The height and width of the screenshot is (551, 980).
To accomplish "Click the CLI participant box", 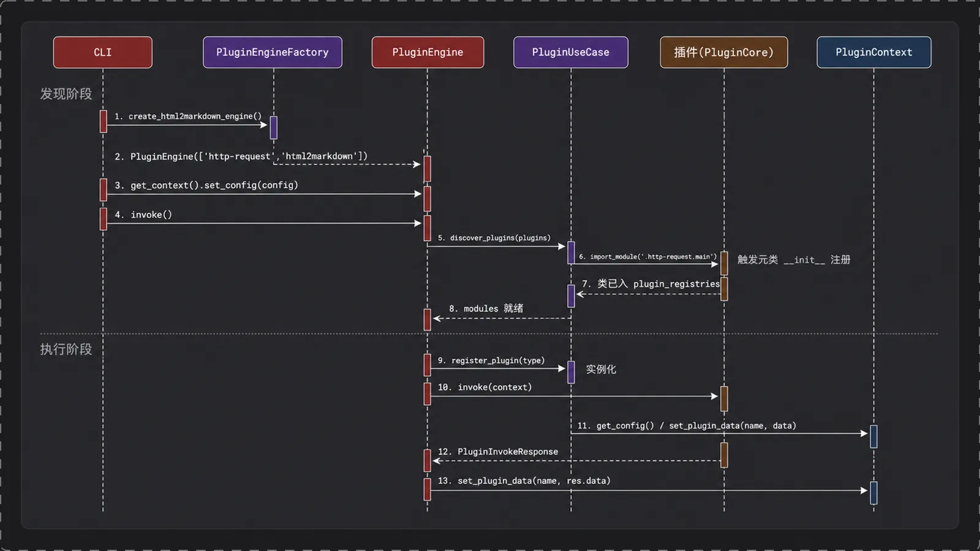I will coord(103,52).
